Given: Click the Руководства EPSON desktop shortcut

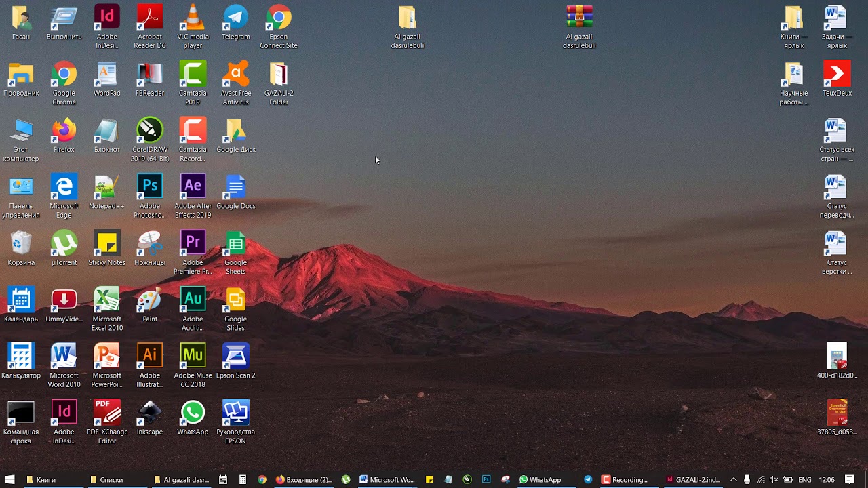Looking at the screenshot, I should pos(236,422).
